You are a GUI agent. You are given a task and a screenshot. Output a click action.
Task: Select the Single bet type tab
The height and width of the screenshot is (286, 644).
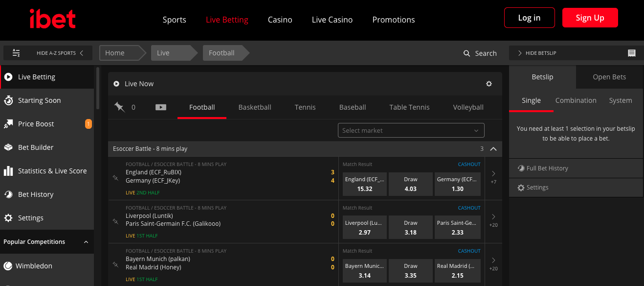(531, 100)
